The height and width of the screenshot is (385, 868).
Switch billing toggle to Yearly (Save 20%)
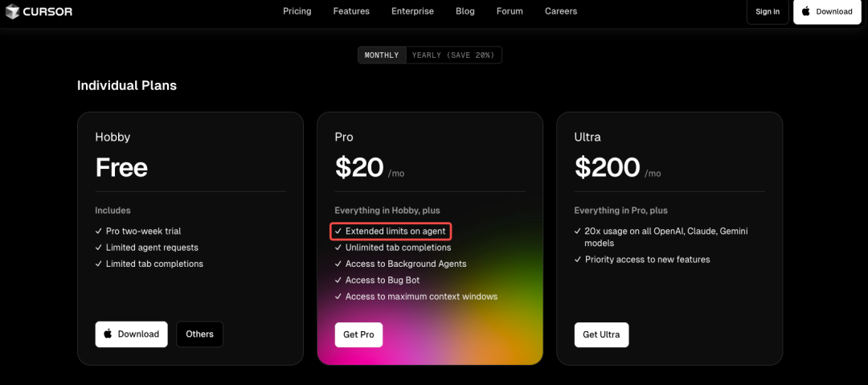point(454,55)
